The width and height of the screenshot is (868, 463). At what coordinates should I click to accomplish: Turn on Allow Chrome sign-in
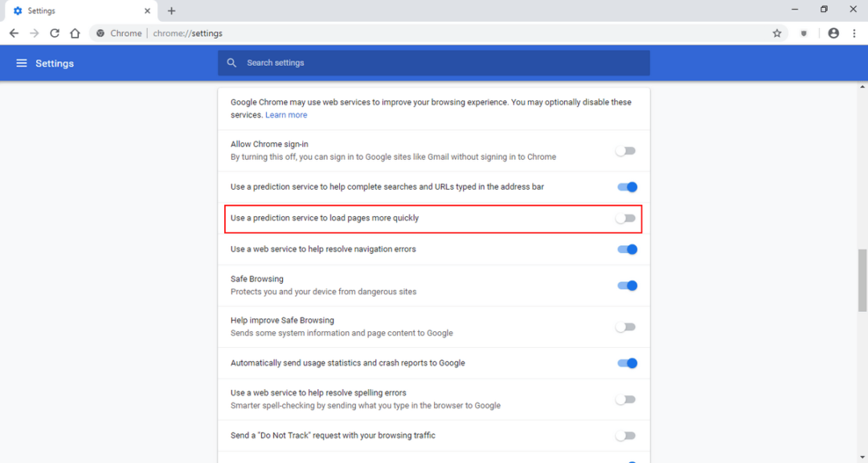(x=625, y=150)
